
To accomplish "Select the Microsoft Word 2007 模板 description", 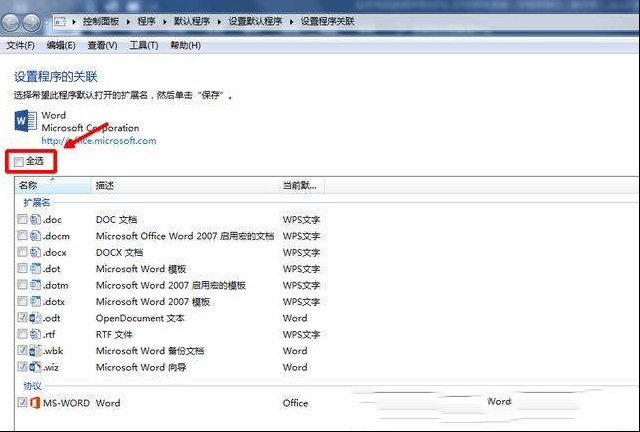I will [x=153, y=302].
